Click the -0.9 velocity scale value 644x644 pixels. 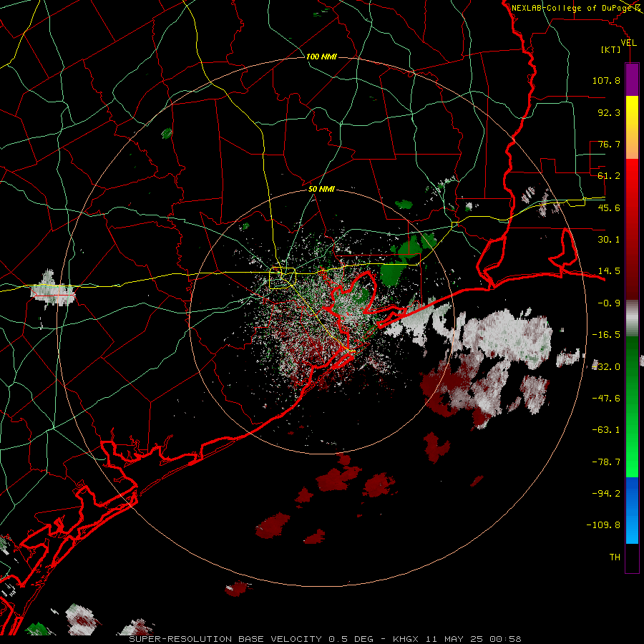(x=609, y=303)
